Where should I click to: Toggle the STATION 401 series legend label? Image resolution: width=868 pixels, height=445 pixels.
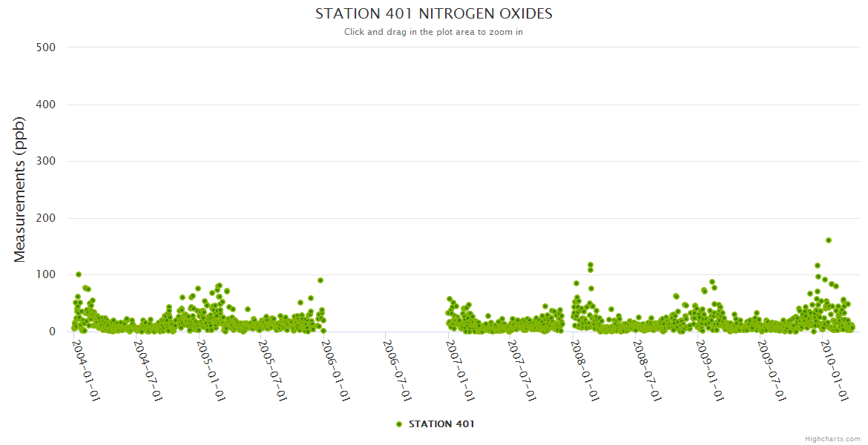pos(441,424)
